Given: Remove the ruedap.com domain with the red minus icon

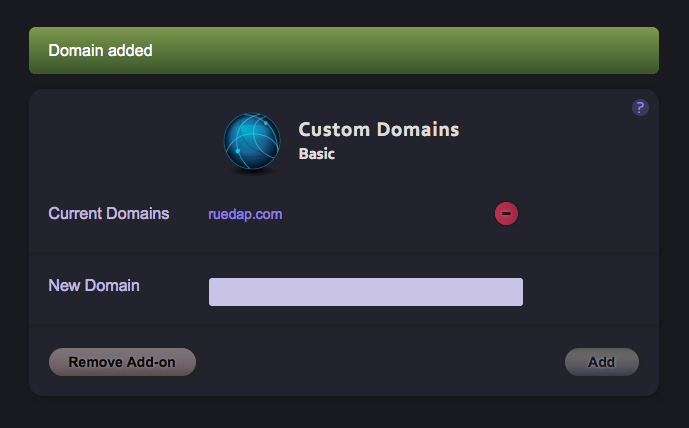Looking at the screenshot, I should click(506, 213).
